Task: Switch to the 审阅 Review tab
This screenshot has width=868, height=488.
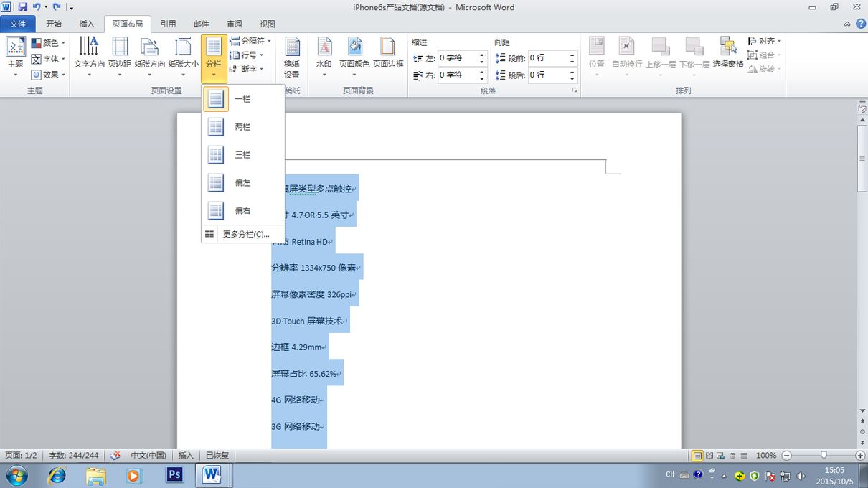Action: click(x=235, y=24)
